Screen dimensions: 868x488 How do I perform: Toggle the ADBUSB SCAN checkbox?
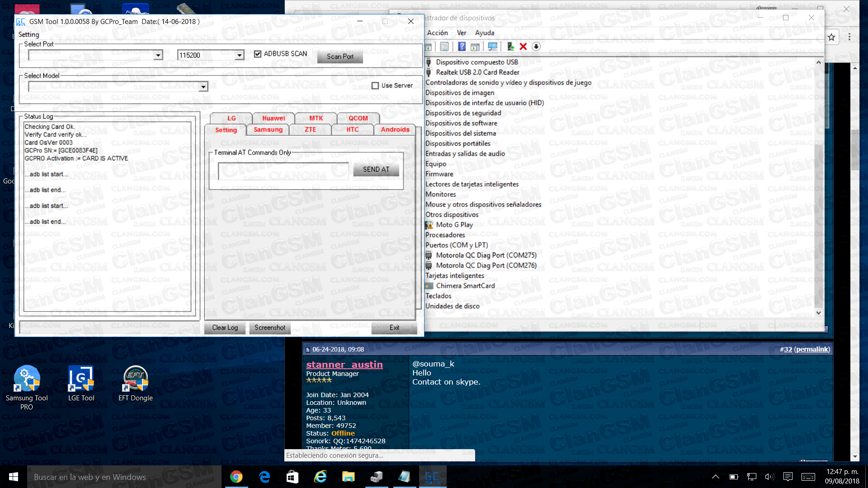coord(258,54)
